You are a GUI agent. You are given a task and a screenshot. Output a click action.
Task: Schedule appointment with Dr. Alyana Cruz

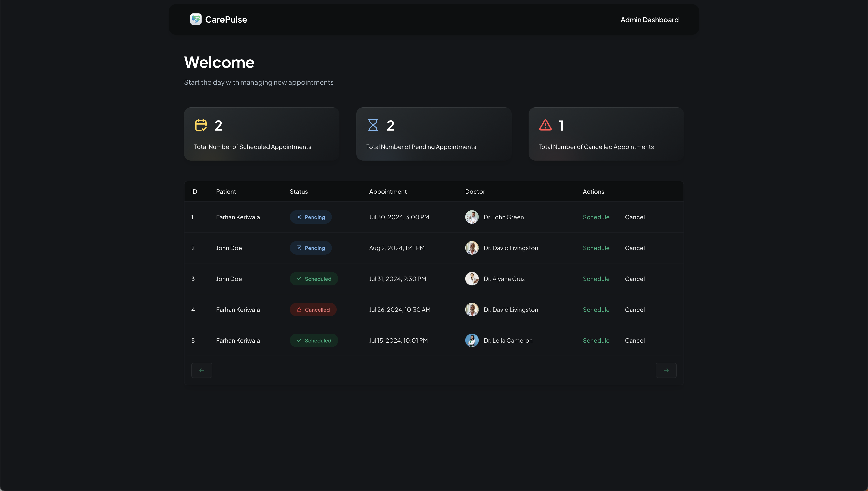click(x=596, y=279)
